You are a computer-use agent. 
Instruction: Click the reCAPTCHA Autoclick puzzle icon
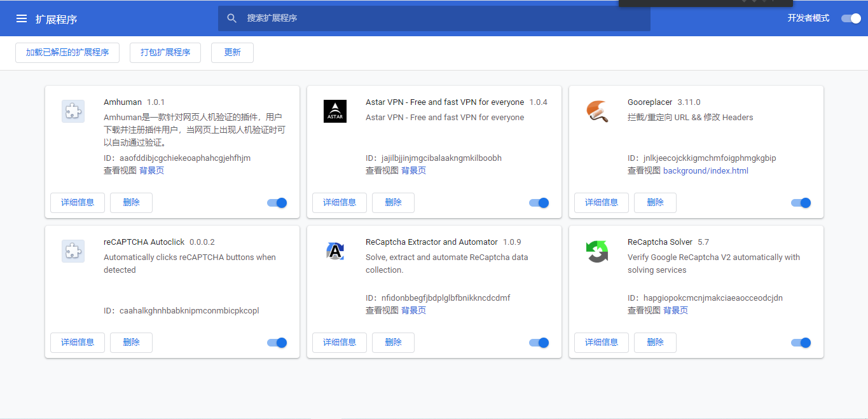pyautogui.click(x=73, y=251)
